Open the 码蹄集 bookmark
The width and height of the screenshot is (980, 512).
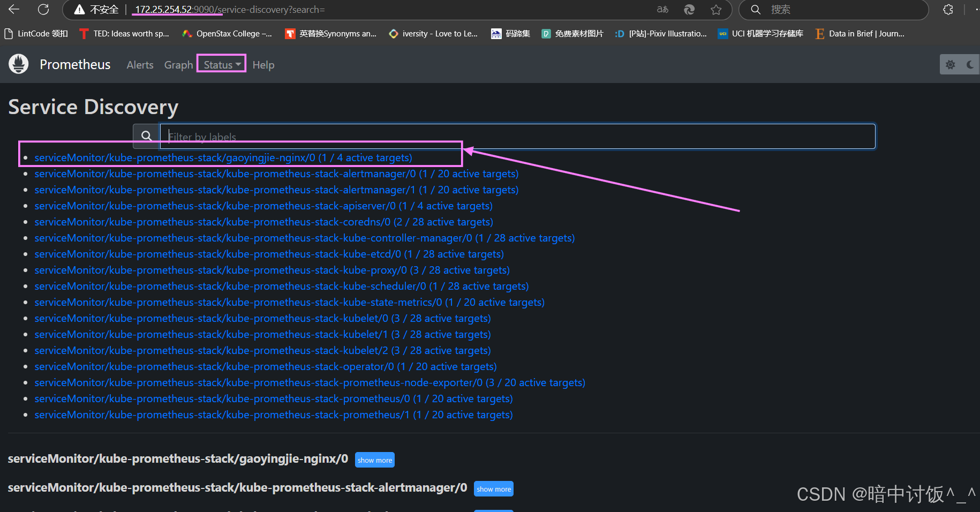[x=511, y=34]
